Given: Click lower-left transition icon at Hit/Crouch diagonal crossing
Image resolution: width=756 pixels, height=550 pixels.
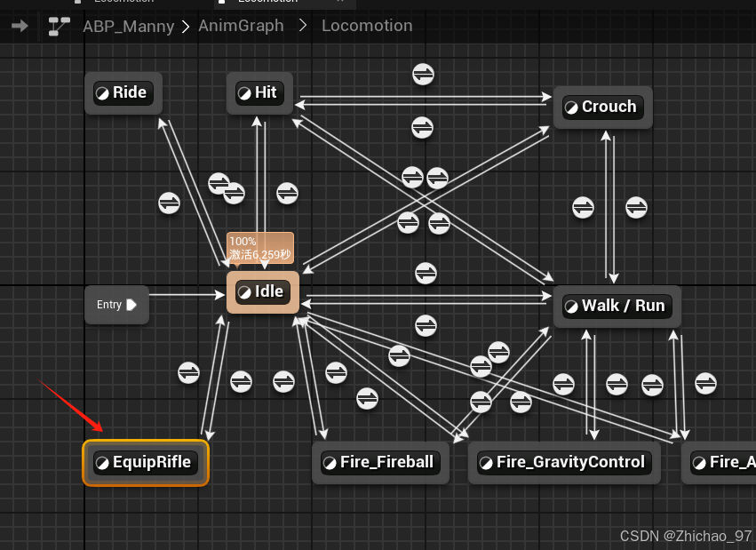Looking at the screenshot, I should click(x=409, y=223).
